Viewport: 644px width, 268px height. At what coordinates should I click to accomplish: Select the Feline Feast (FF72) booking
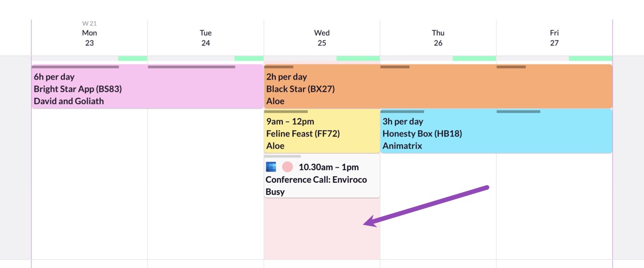coord(322,131)
